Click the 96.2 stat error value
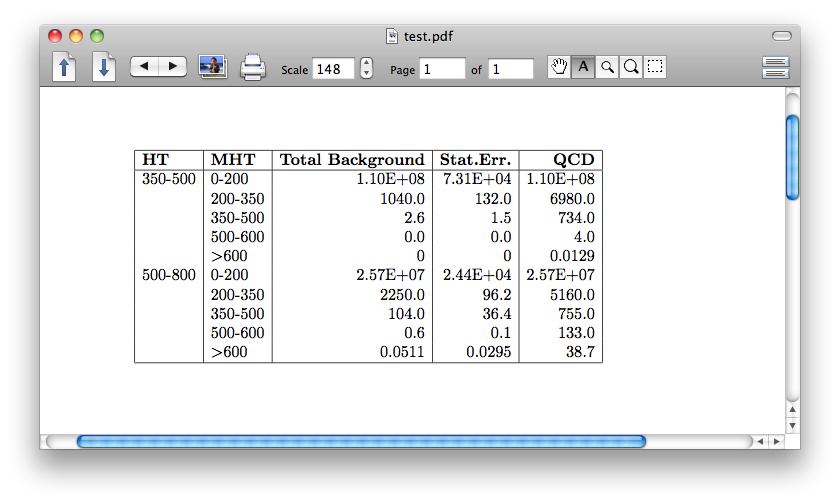Image resolution: width=840 pixels, height=504 pixels. coord(497,295)
